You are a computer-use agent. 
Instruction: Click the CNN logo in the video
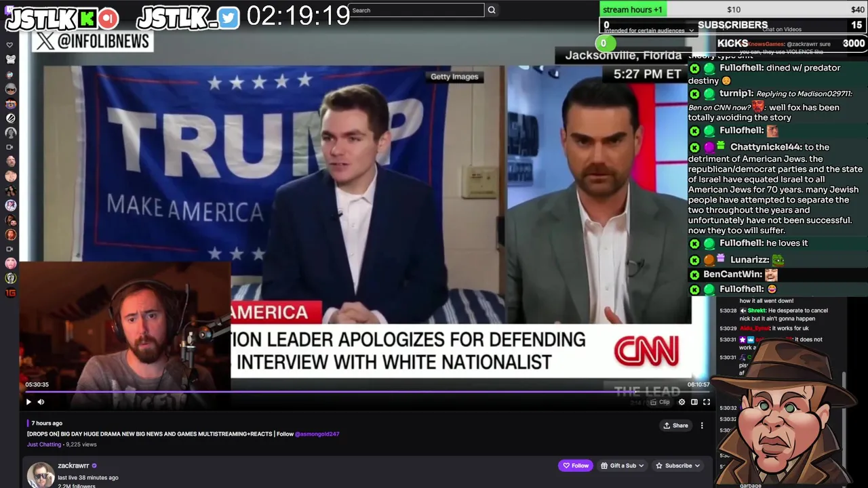646,350
